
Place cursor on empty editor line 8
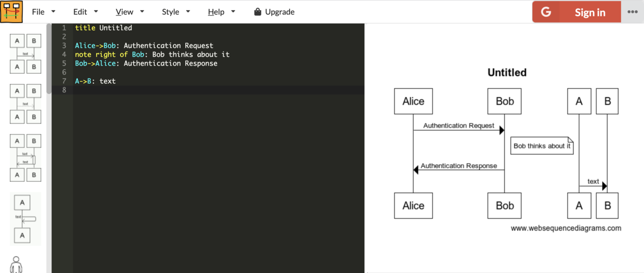pos(219,90)
